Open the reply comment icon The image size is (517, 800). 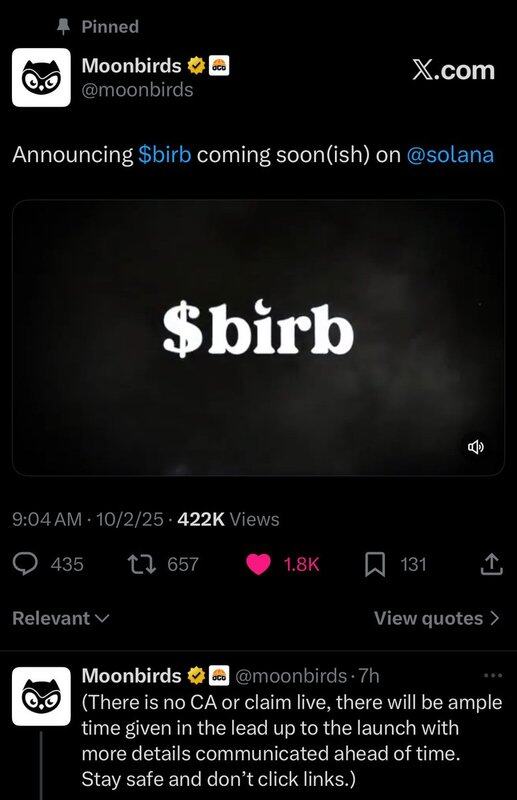(25, 564)
